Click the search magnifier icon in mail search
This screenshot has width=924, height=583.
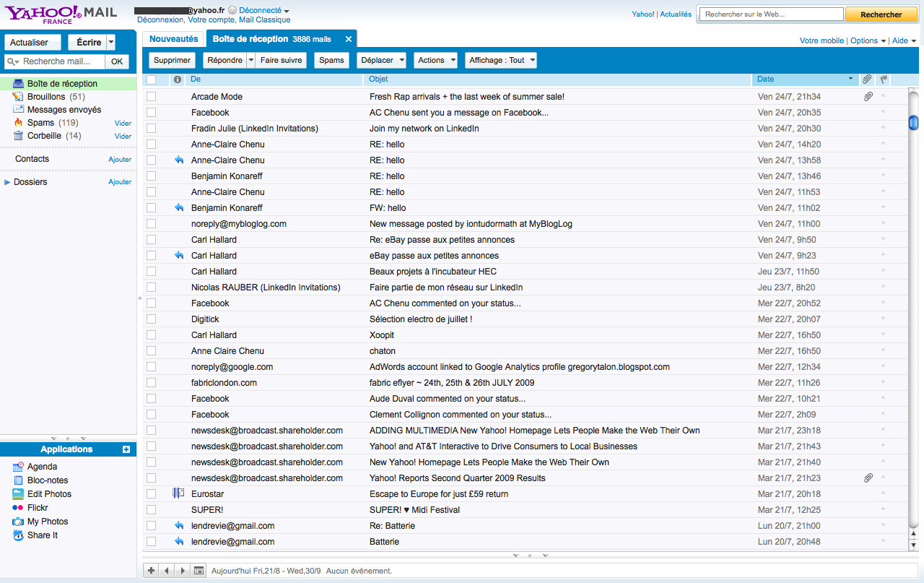(14, 61)
